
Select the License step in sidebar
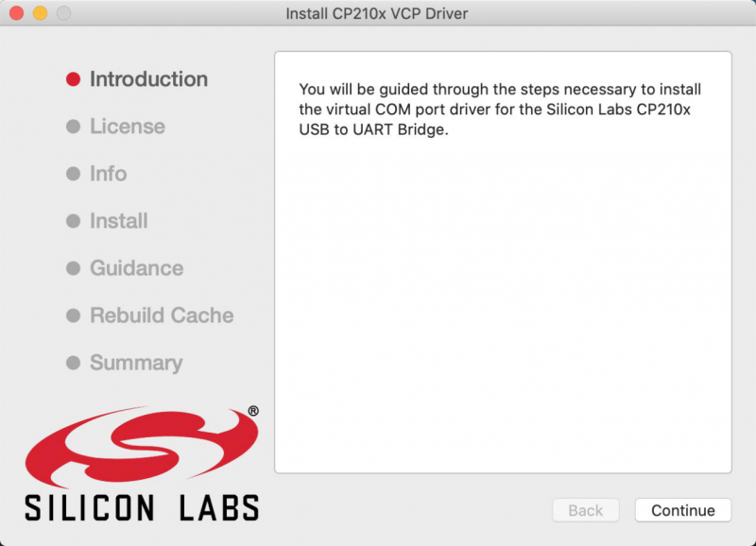point(128,127)
